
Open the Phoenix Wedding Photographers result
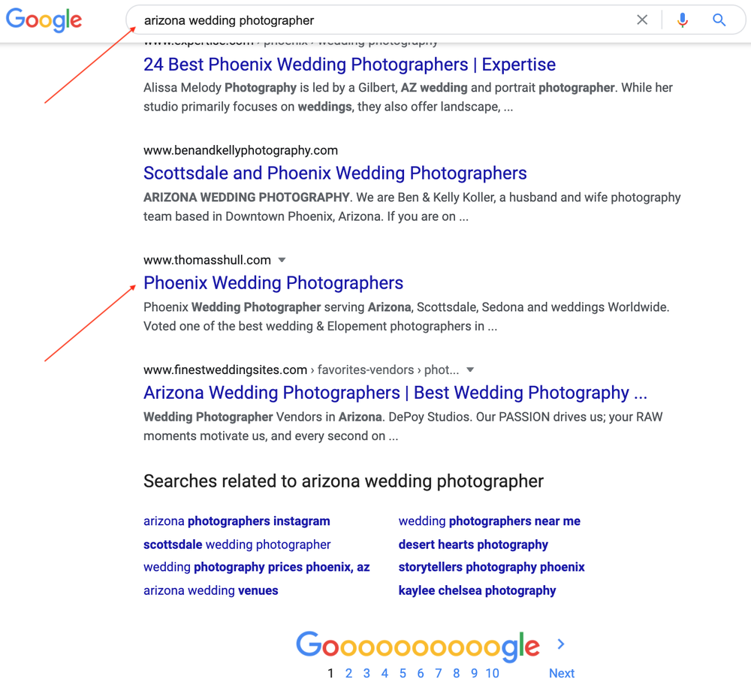click(x=273, y=283)
